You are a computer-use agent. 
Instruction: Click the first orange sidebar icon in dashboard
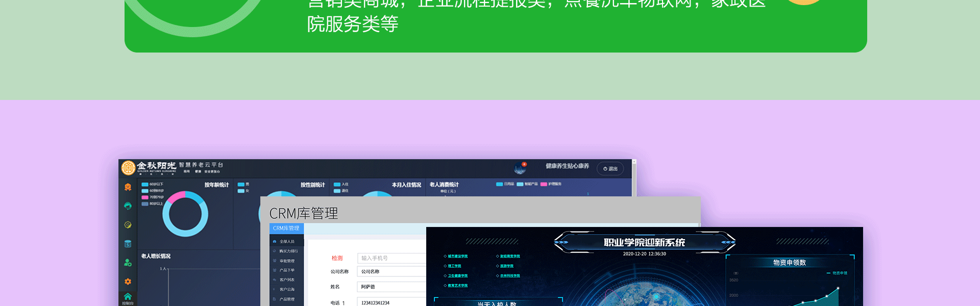pos(128,187)
